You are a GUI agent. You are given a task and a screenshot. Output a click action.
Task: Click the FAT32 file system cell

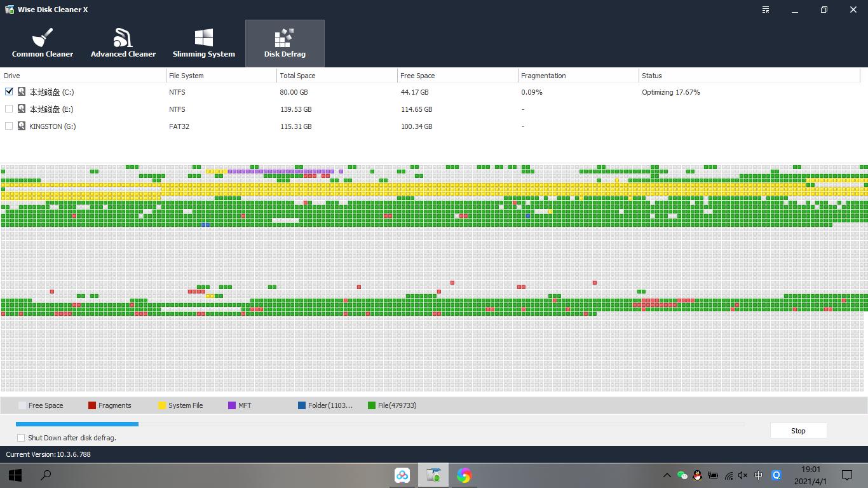tap(179, 126)
